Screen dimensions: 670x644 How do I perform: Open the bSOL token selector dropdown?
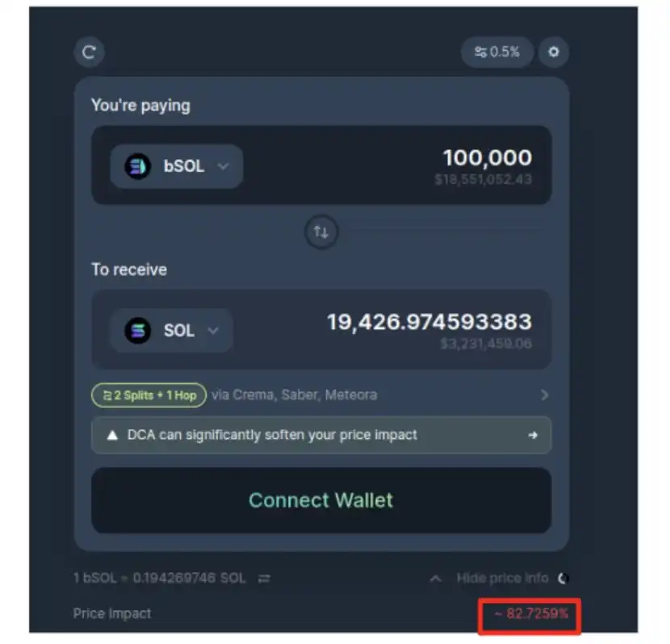click(177, 166)
